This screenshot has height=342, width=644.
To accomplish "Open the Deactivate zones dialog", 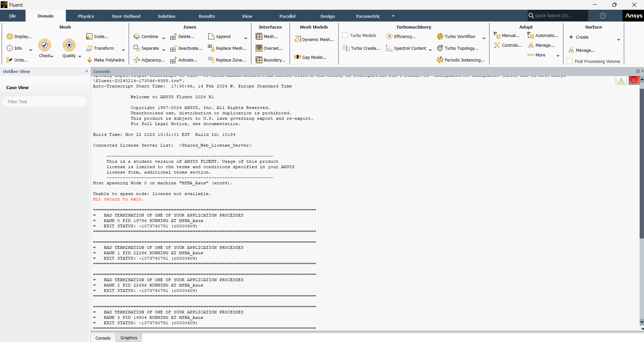I will 186,48.
